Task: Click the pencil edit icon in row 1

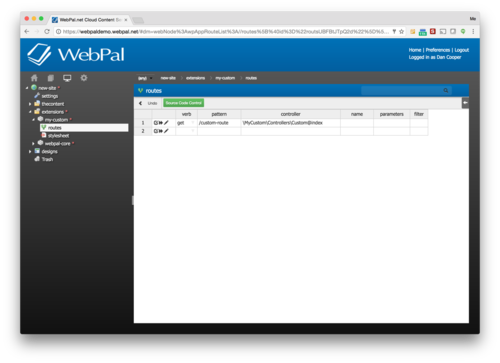Action: pyautogui.click(x=166, y=123)
